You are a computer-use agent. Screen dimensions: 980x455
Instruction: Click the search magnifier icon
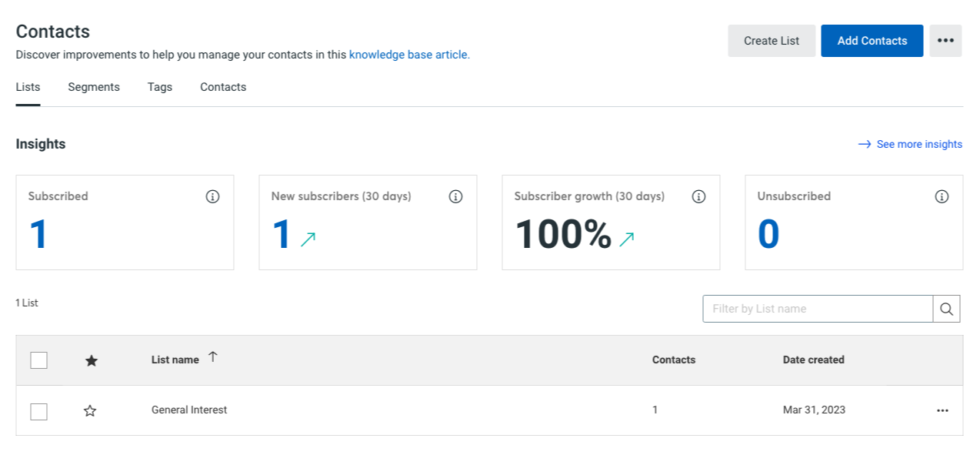pyautogui.click(x=946, y=309)
